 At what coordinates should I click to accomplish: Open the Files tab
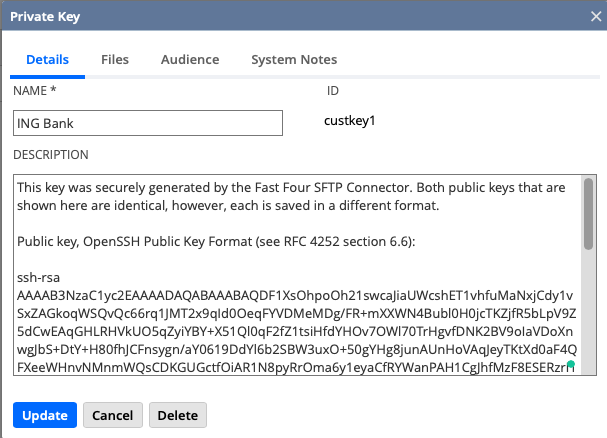[115, 60]
